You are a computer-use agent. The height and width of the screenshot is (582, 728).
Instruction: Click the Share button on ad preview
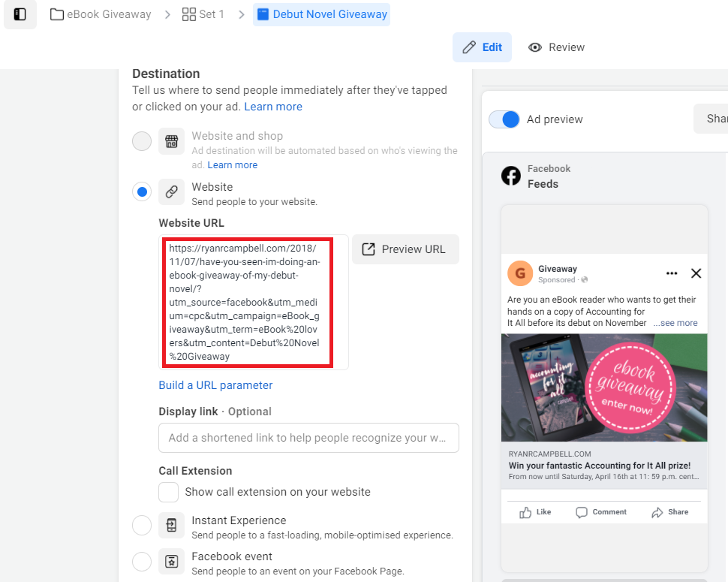pyautogui.click(x=670, y=512)
